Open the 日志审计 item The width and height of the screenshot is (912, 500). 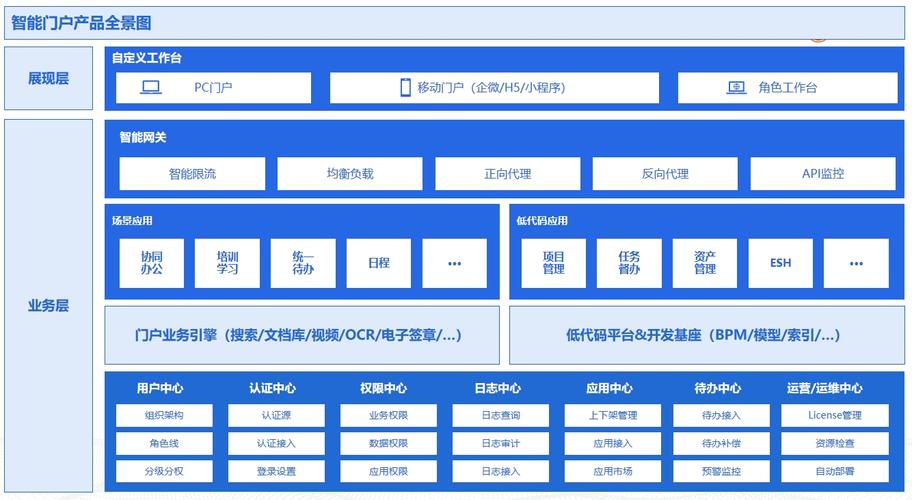[x=501, y=443]
